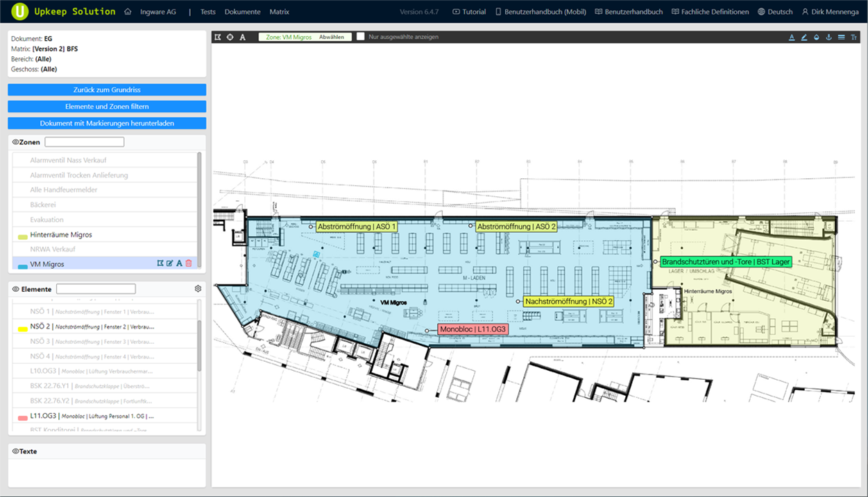The height and width of the screenshot is (497, 868).
Task: Focus the Zonen search field
Action: tap(85, 142)
